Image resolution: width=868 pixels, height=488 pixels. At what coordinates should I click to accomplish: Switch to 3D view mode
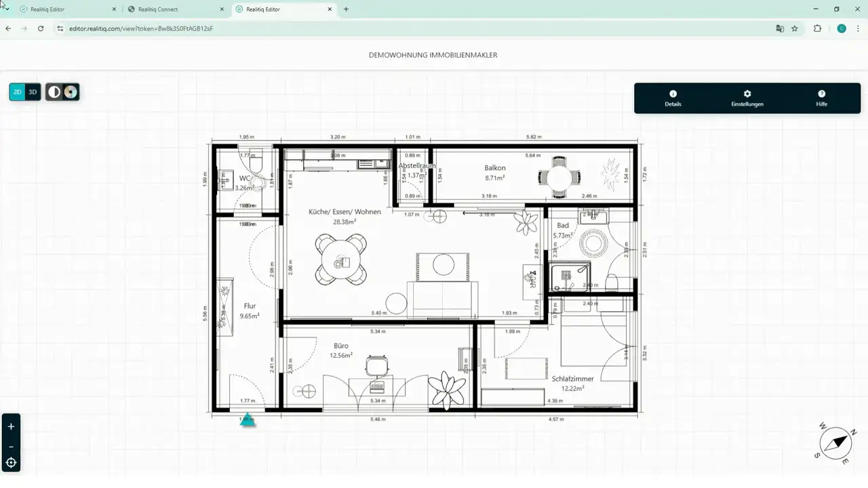[33, 92]
